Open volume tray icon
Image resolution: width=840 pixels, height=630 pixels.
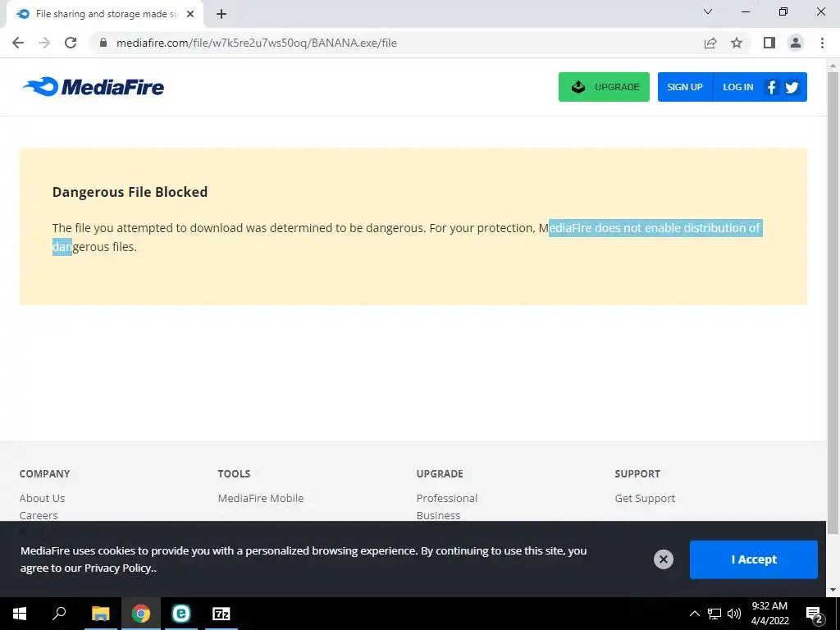coord(734,614)
